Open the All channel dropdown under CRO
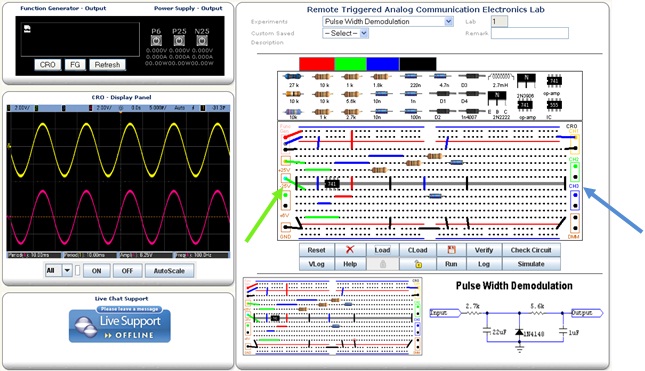 click(59, 271)
